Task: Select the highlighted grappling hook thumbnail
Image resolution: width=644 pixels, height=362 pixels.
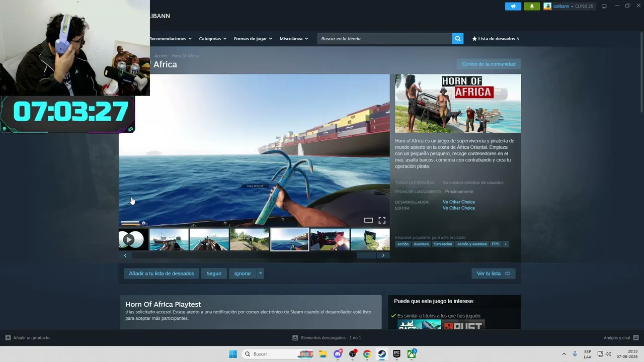Action: coord(290,240)
